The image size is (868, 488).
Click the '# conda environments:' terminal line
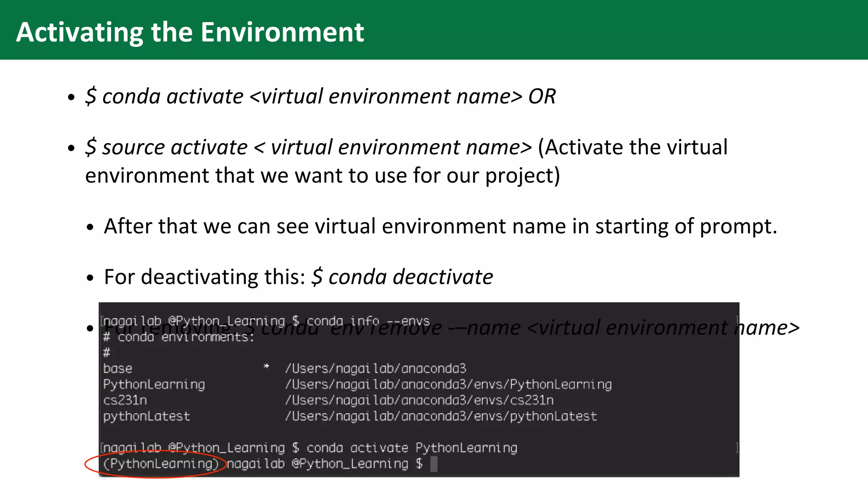pos(178,337)
